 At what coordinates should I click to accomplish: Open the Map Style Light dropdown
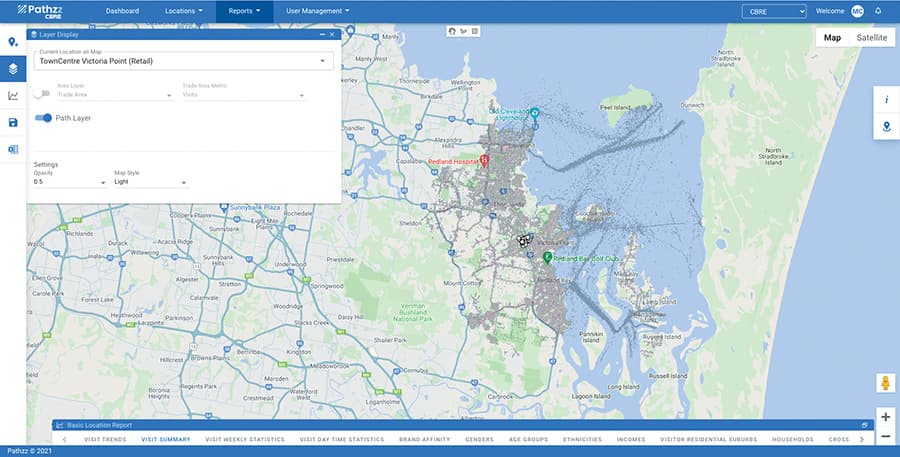pos(151,182)
